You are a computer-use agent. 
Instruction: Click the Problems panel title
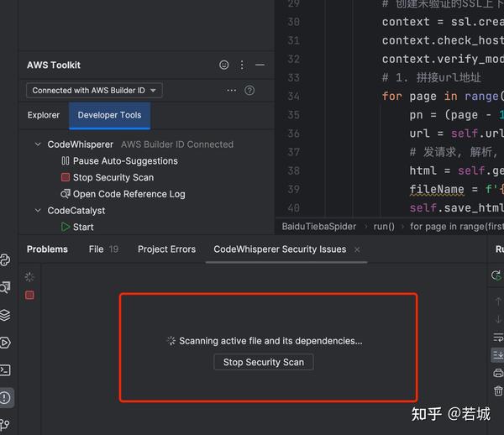point(47,249)
